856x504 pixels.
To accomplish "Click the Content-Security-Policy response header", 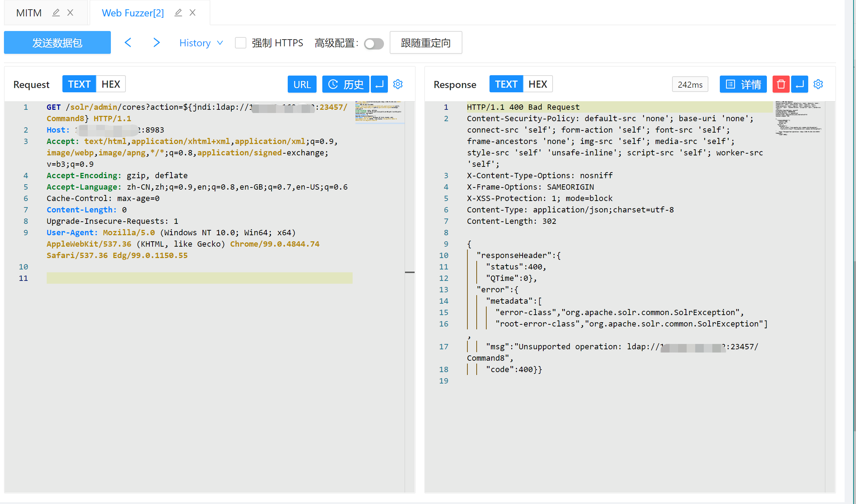I will pos(615,142).
